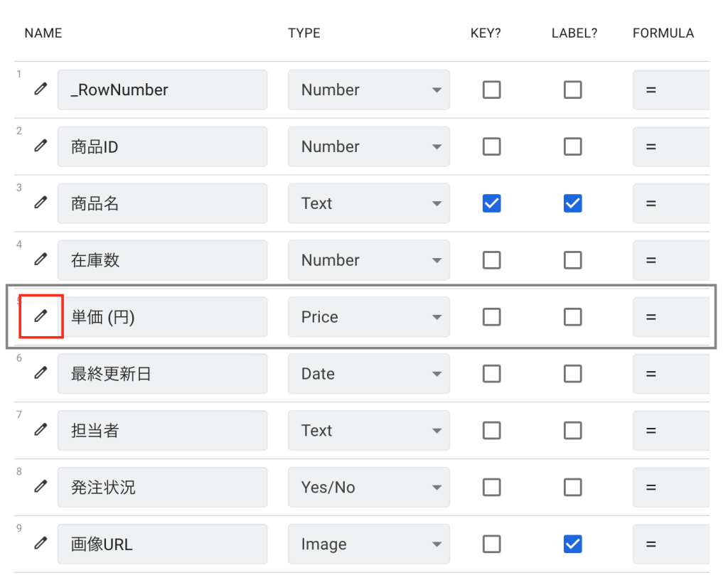Click the edit pencil next to 商品名
This screenshot has height=580, width=728.
(x=41, y=203)
